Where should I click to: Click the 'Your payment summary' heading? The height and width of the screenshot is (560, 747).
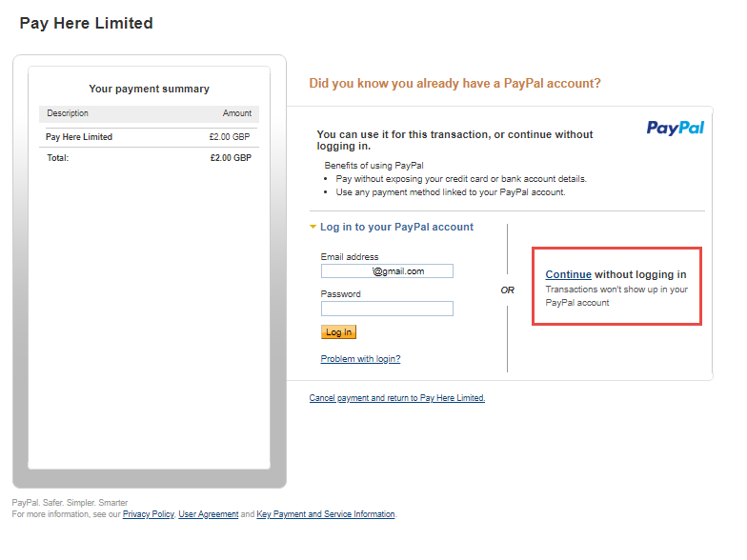coord(149,89)
